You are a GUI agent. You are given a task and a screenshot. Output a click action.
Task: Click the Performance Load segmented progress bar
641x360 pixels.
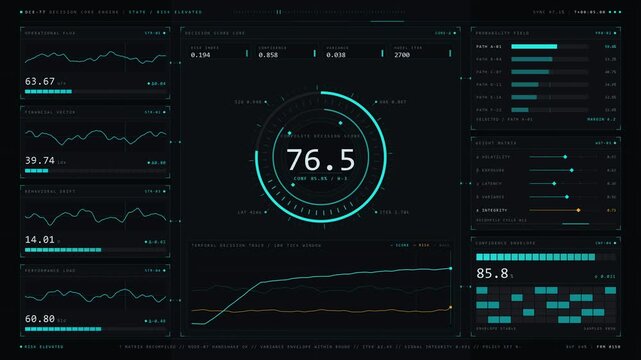coord(96,329)
